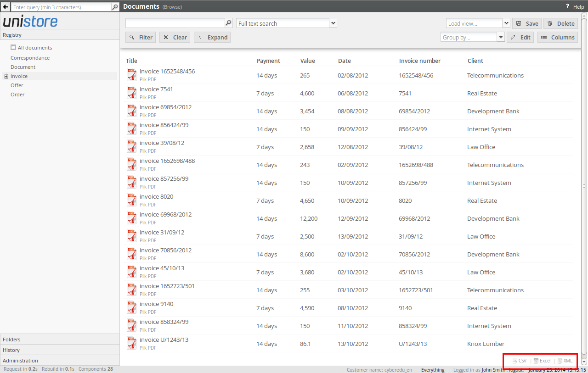
Task: Open the Administration panel section
Action: 60,361
